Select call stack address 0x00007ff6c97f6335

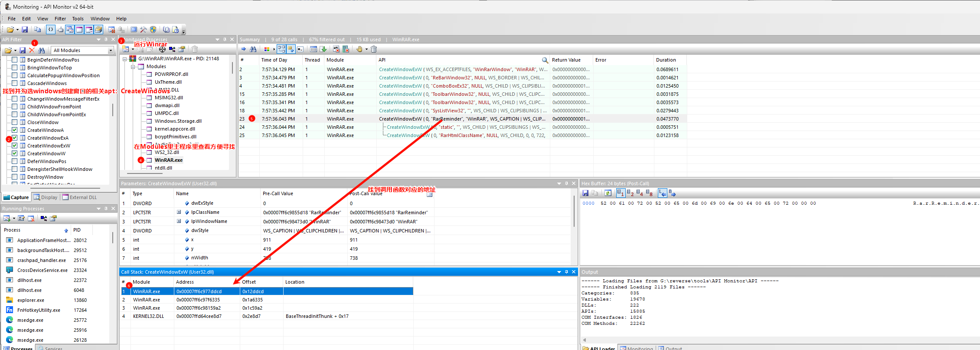coord(198,300)
